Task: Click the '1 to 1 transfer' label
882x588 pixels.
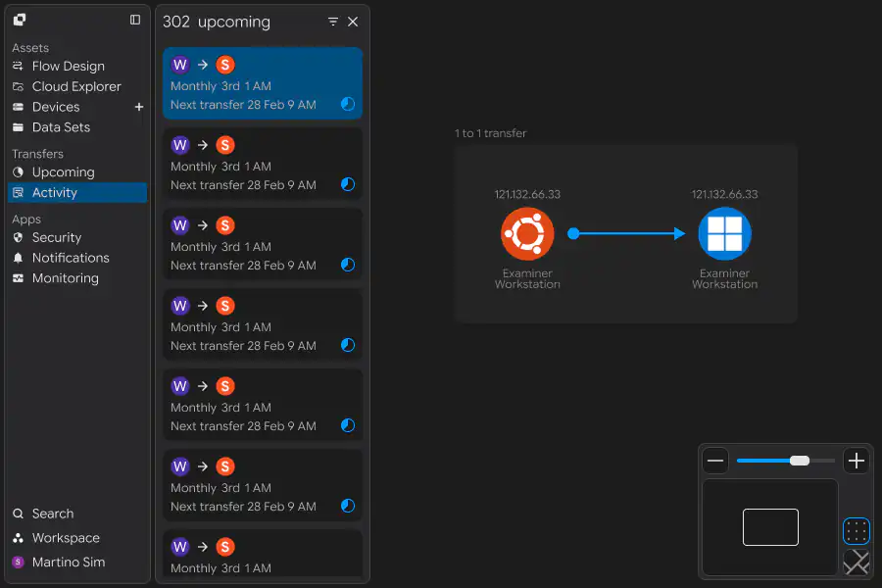Action: (x=491, y=133)
